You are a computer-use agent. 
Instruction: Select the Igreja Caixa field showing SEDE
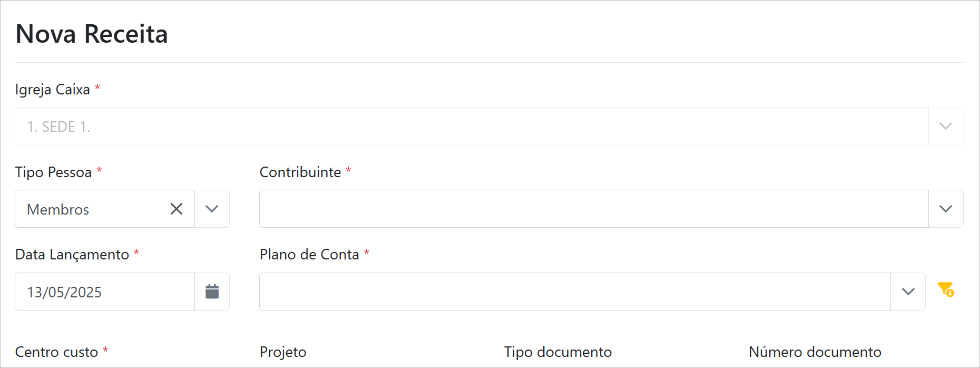[471, 127]
